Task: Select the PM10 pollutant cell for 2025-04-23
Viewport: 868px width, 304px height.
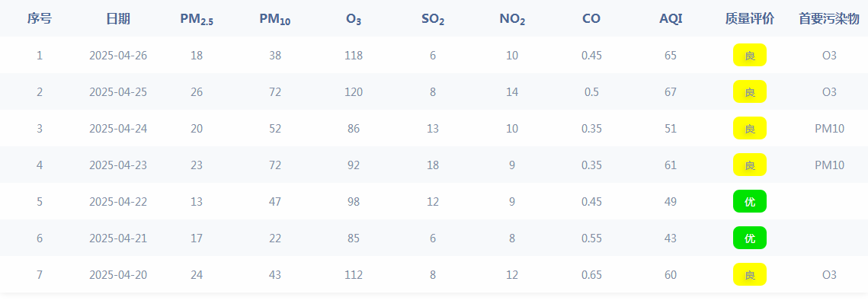Action: [829, 165]
